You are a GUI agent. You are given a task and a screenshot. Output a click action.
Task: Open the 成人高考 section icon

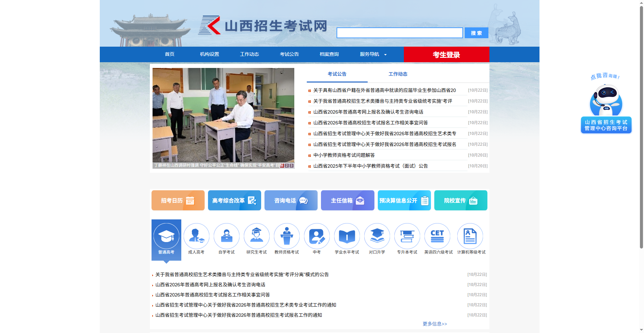[x=197, y=236]
